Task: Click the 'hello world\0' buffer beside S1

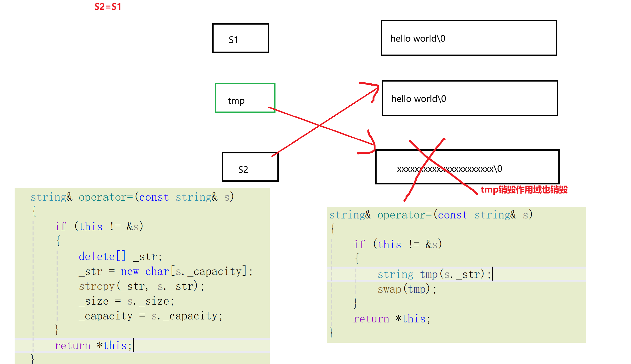Action: click(x=469, y=38)
